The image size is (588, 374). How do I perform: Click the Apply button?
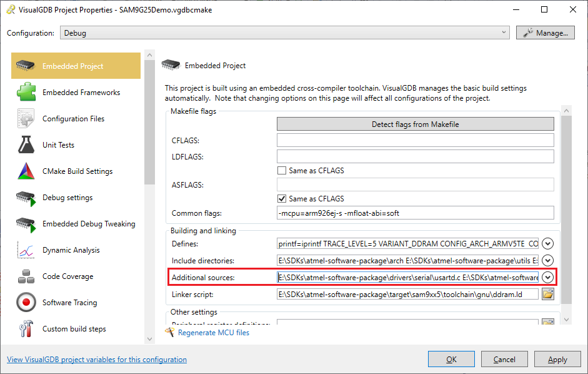click(x=557, y=360)
